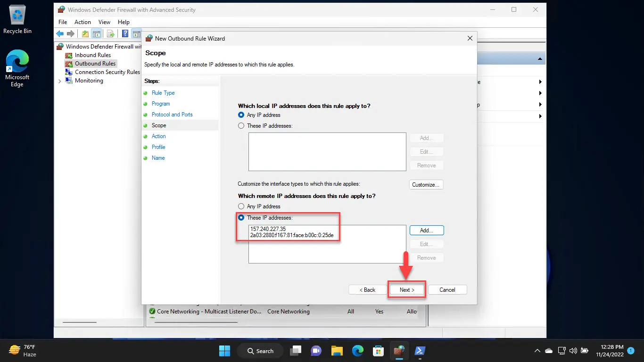Toggle Show/Hide Console Tree toolbar icon

[x=96, y=33]
